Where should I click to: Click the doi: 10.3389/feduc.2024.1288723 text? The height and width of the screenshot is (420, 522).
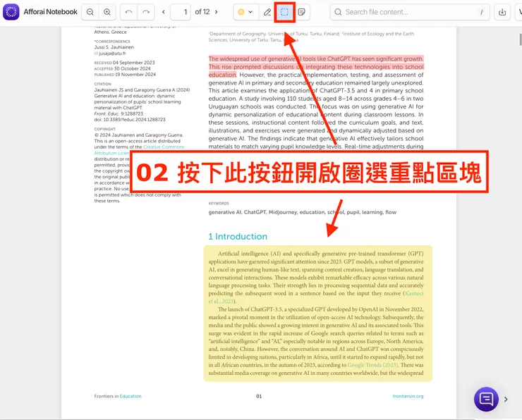130,119
